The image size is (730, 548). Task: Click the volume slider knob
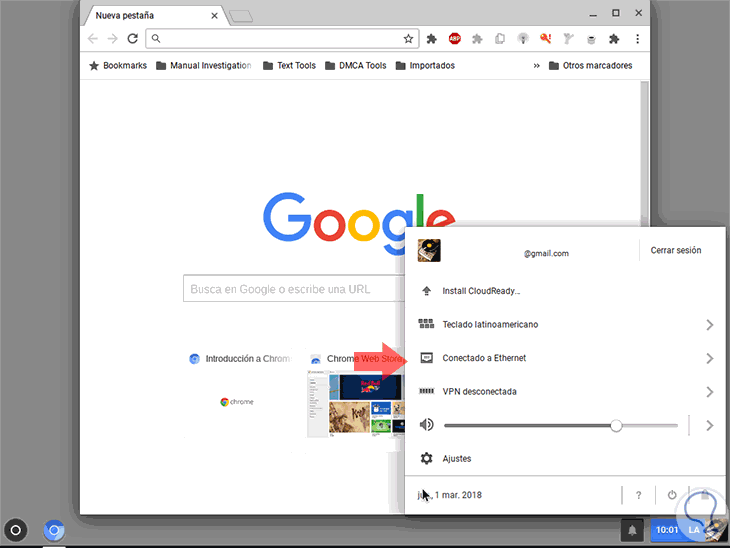(x=616, y=425)
